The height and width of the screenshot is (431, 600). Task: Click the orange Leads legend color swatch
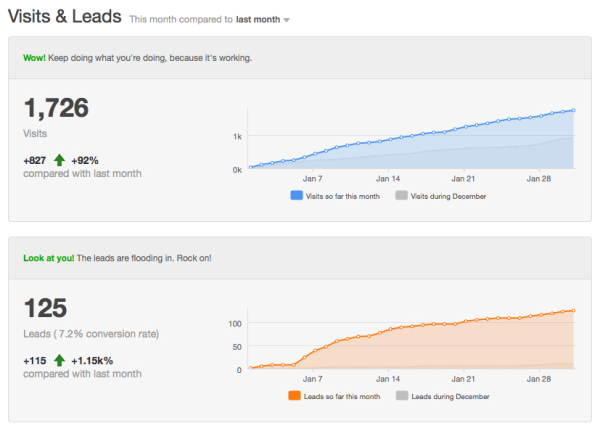point(295,396)
